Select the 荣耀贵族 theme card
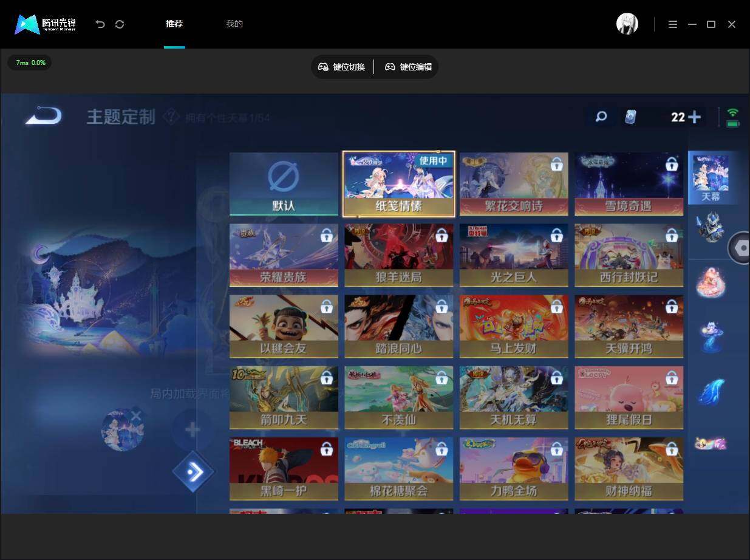This screenshot has height=560, width=750. tap(284, 255)
